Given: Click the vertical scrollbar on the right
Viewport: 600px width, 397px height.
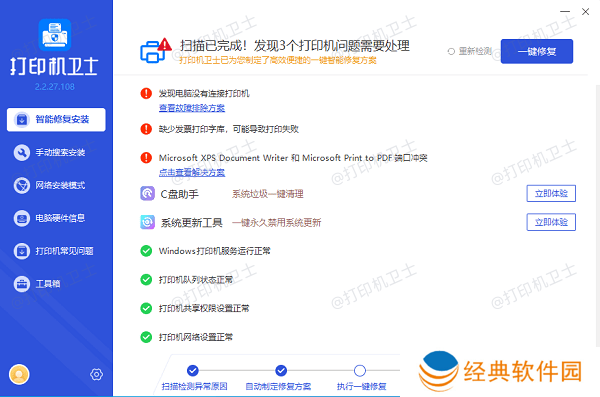Looking at the screenshot, I should click(598, 216).
